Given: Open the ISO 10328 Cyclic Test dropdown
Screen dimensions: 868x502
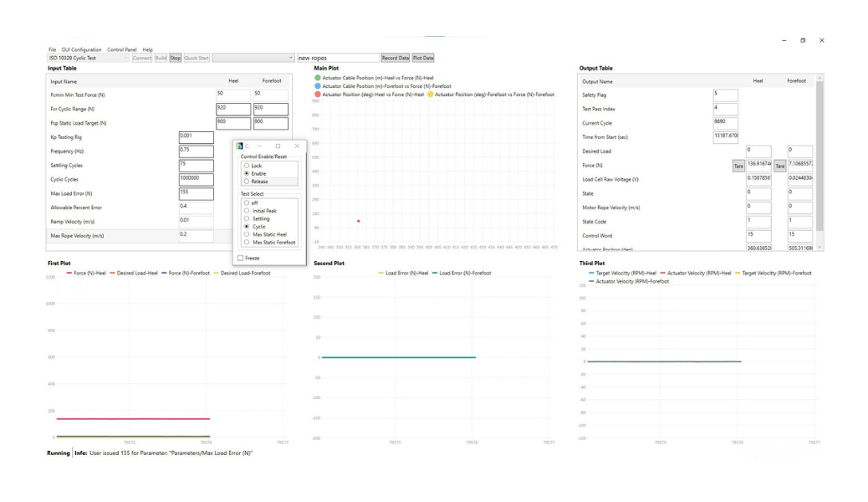Looking at the screenshot, I should (89, 58).
